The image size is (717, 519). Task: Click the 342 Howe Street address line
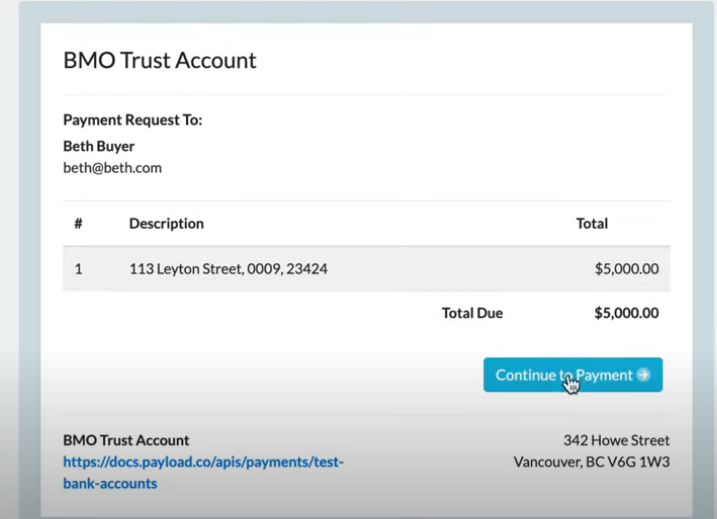point(616,440)
